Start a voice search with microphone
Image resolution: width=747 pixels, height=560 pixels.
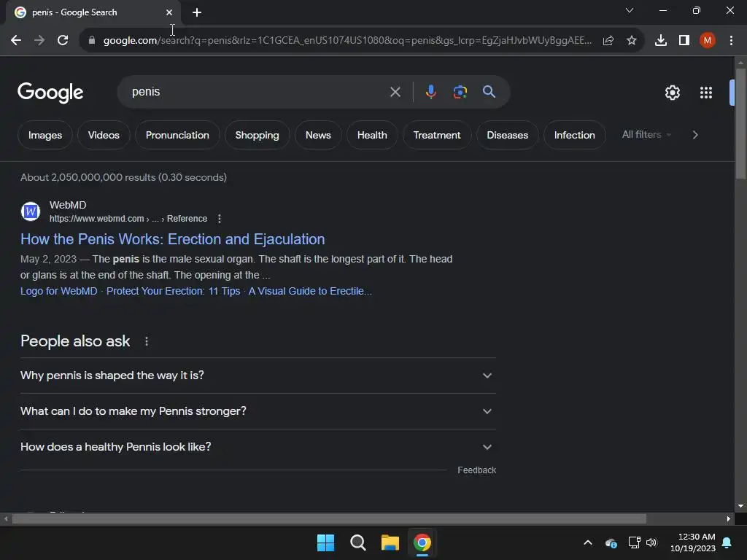(x=430, y=92)
